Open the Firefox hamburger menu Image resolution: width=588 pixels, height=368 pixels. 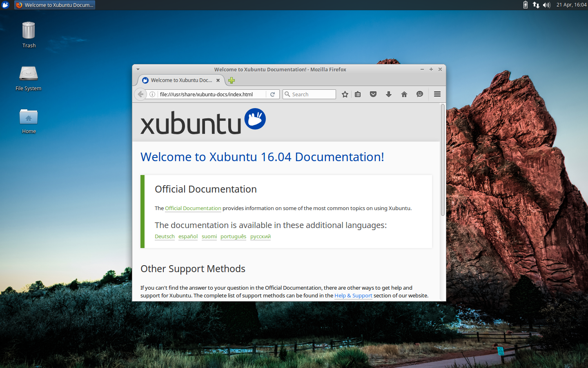[x=437, y=94]
